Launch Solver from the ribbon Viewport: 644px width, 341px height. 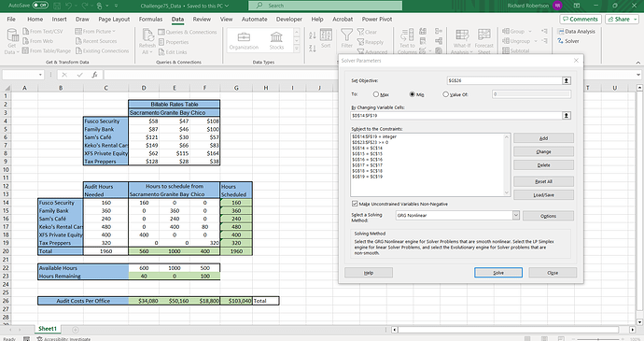pyautogui.click(x=568, y=41)
